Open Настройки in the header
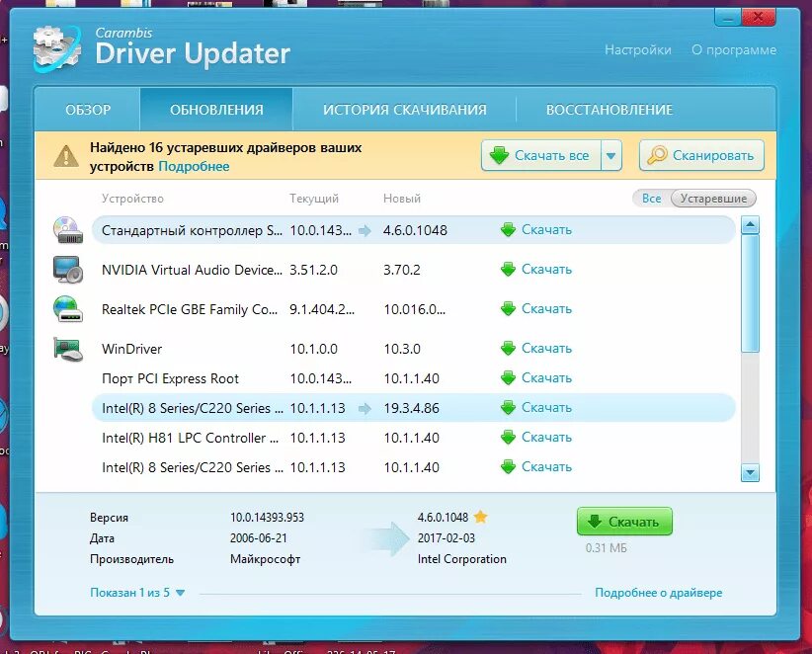This screenshot has height=654, width=812. (x=637, y=50)
